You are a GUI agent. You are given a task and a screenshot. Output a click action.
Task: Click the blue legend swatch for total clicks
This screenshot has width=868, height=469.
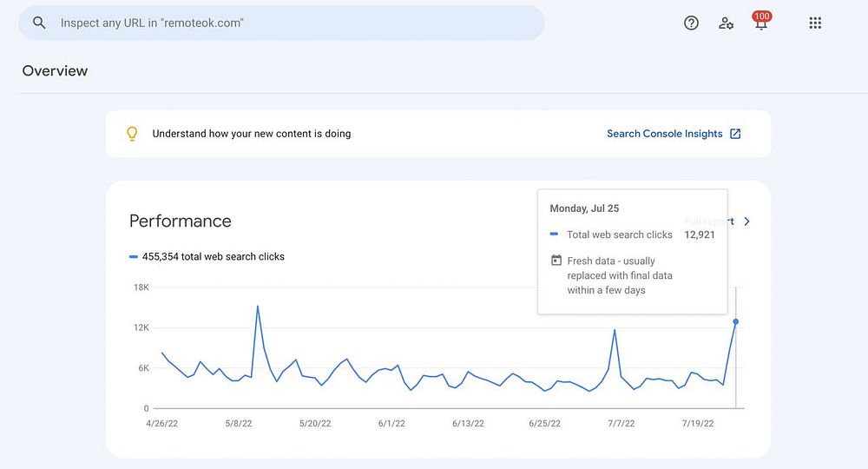[x=134, y=257]
